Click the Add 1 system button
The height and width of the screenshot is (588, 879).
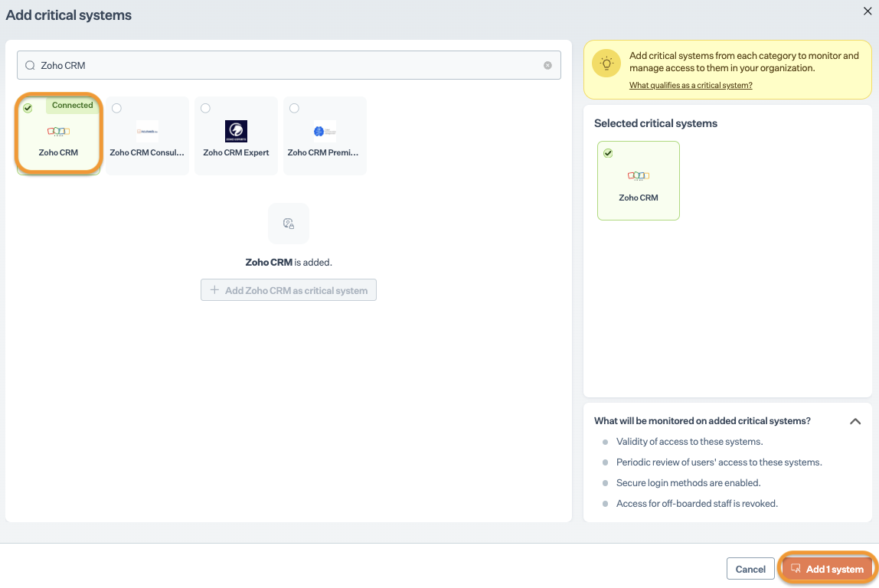tap(827, 569)
